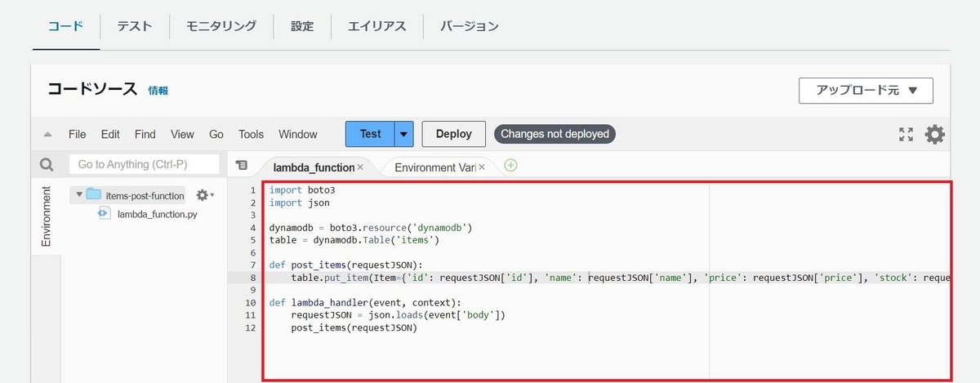Collapse the menu bar with up arrow

click(47, 135)
